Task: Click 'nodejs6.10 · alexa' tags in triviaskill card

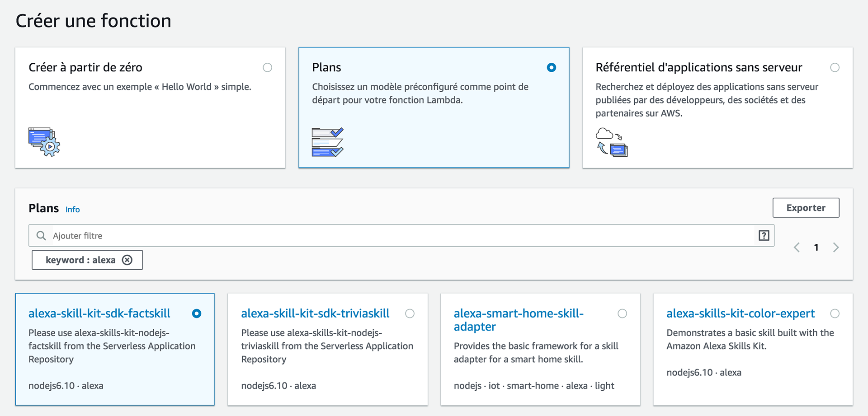Action: click(278, 386)
